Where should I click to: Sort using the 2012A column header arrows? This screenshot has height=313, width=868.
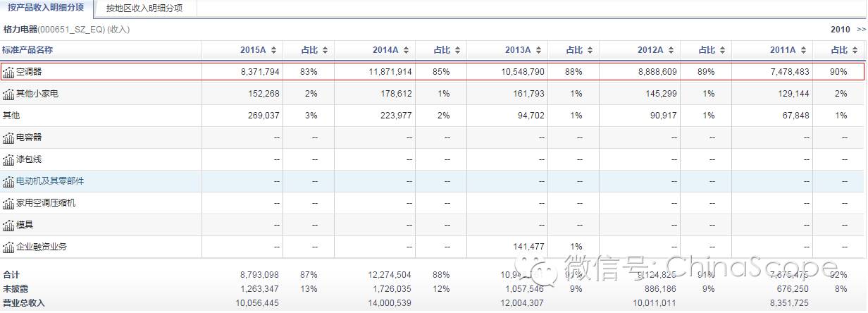(x=671, y=50)
